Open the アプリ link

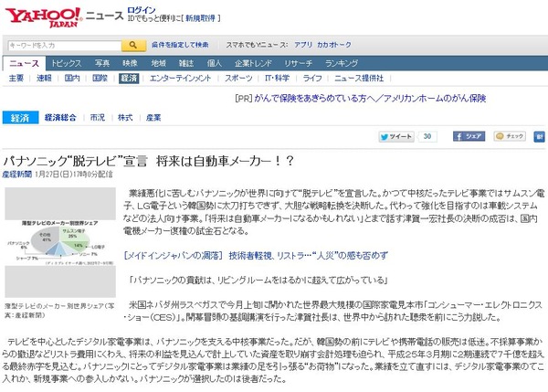pyautogui.click(x=302, y=45)
